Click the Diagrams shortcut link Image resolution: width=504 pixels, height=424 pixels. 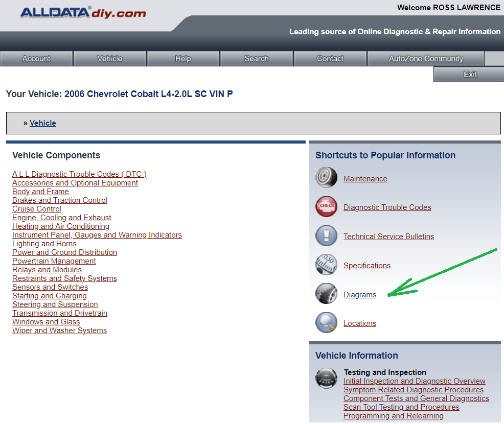(360, 295)
